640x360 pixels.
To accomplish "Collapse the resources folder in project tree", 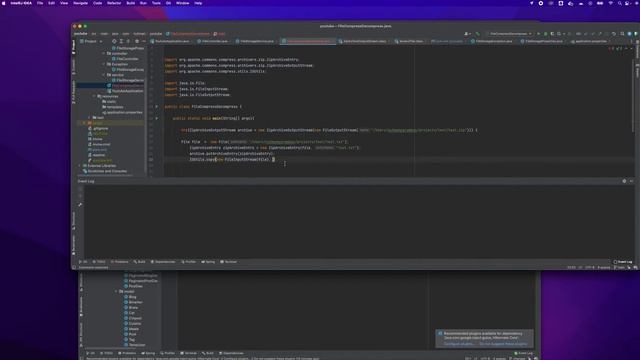I will 95,96.
